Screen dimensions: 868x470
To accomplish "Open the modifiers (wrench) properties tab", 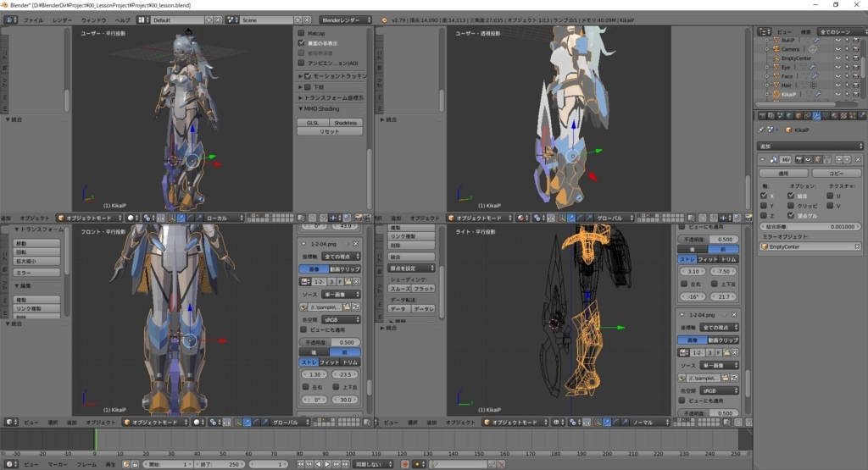I will click(816, 115).
